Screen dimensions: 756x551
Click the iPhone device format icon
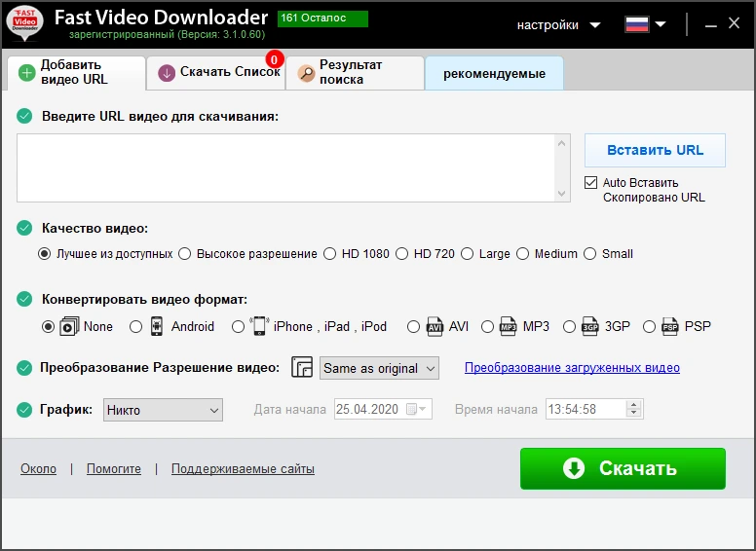pos(259,326)
